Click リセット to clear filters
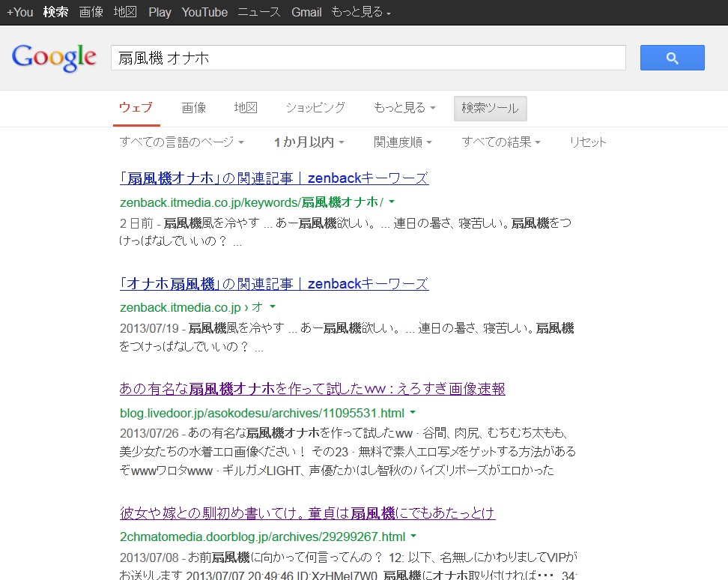Screen dimensions: 728x580 point(588,142)
